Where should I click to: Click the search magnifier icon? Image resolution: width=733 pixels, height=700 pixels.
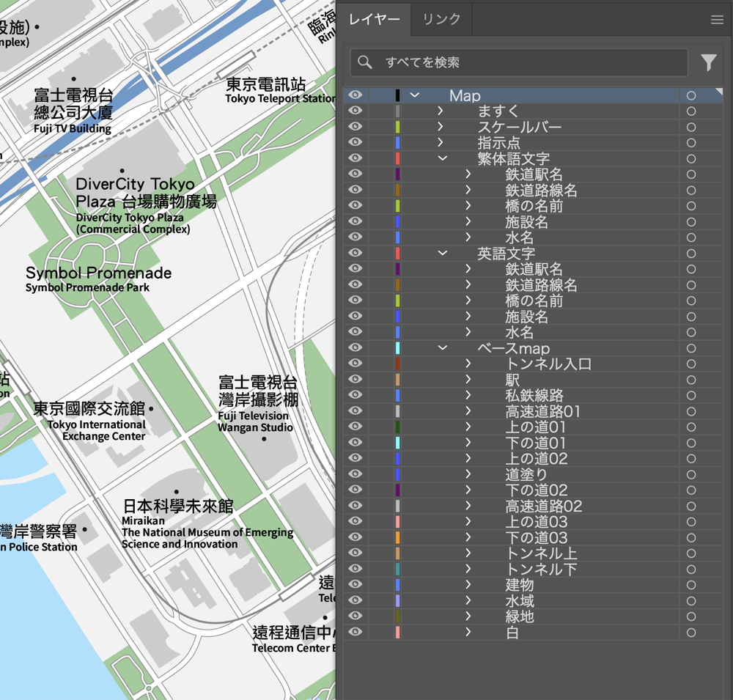(x=365, y=62)
